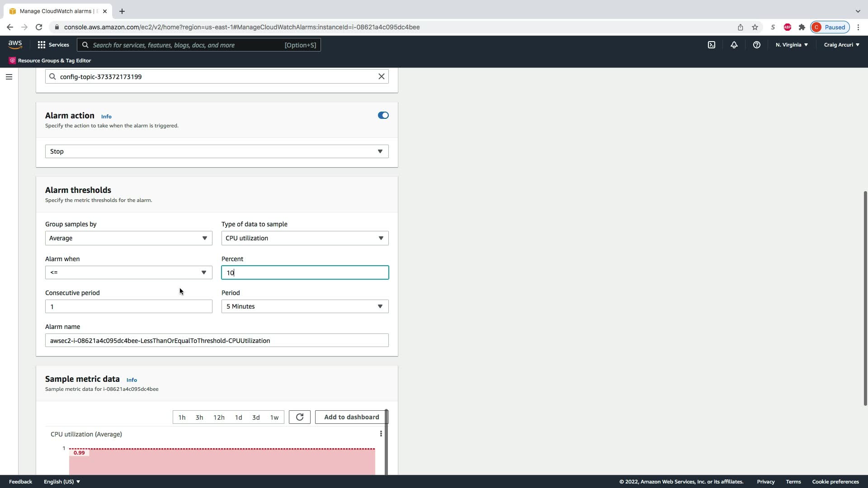Open CPU utilization graph options menu
This screenshot has width=868, height=488.
(381, 434)
